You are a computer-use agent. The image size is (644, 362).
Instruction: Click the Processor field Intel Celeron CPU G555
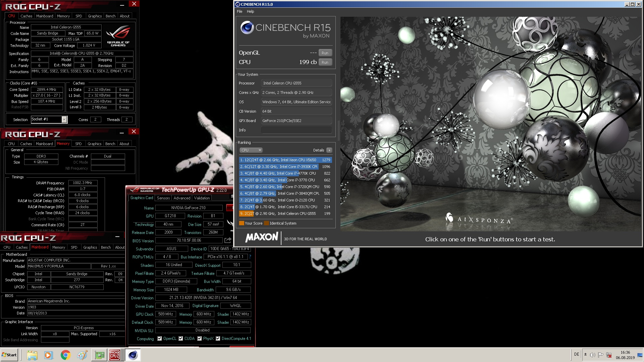point(297,83)
